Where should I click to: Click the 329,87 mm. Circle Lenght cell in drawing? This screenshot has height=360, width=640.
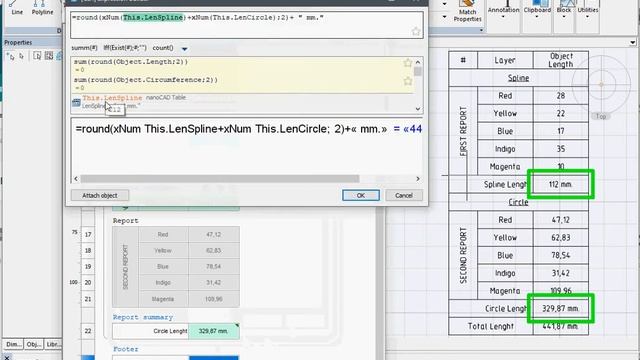click(560, 309)
